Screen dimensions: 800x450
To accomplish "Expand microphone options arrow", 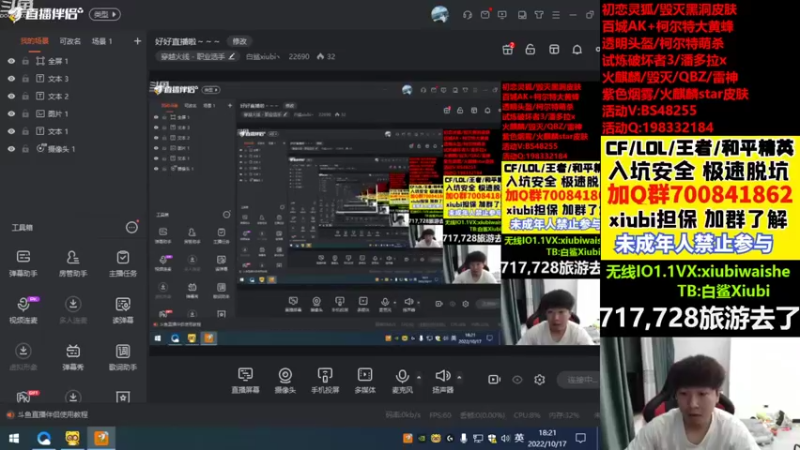I will 419,378.
